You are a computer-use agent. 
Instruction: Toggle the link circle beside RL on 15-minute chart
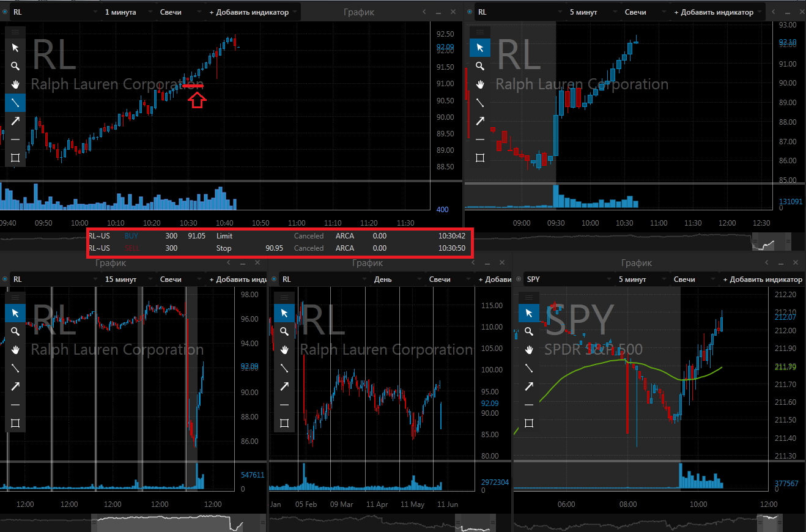[6, 279]
